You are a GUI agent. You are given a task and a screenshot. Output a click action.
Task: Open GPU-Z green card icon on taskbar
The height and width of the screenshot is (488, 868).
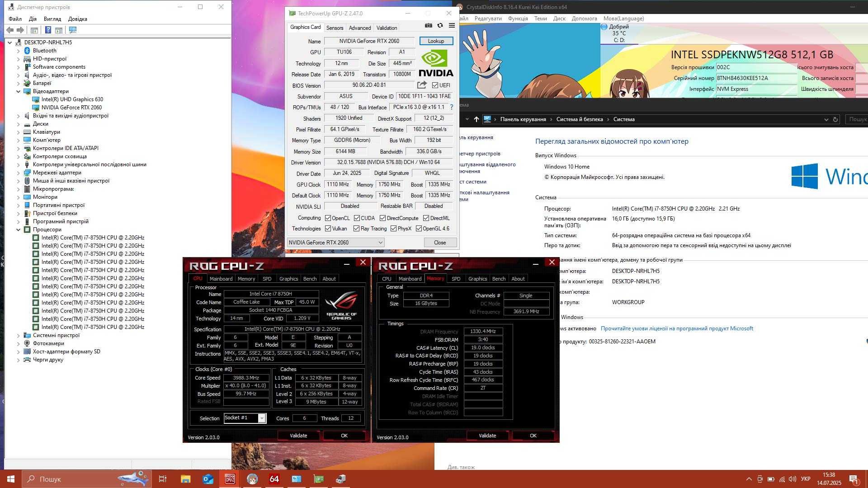pyautogui.click(x=319, y=479)
